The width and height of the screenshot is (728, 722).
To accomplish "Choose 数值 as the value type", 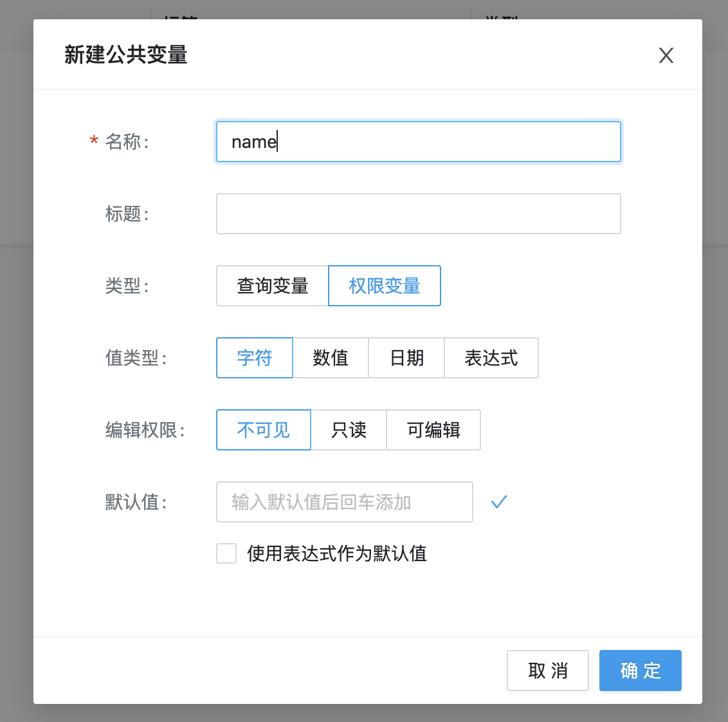I will [x=331, y=358].
